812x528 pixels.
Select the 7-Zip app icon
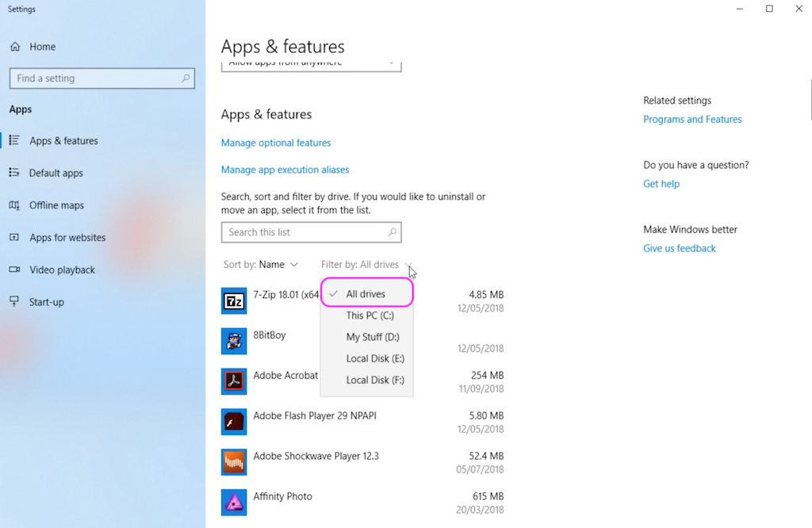tap(234, 301)
